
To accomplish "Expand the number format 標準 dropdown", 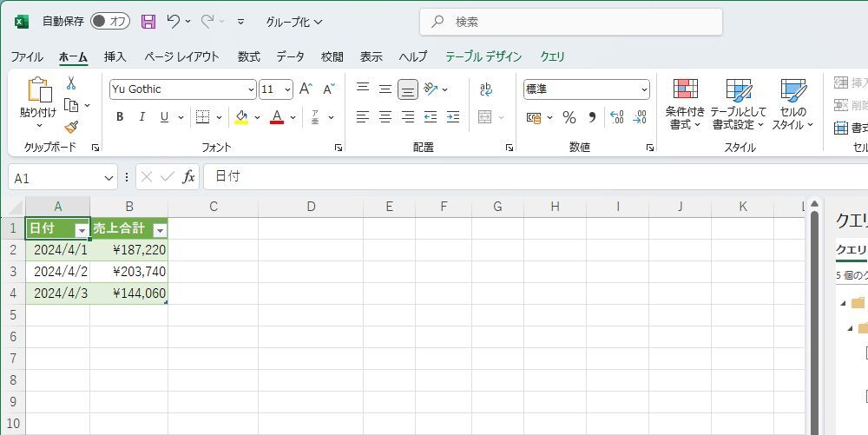I will [x=644, y=89].
